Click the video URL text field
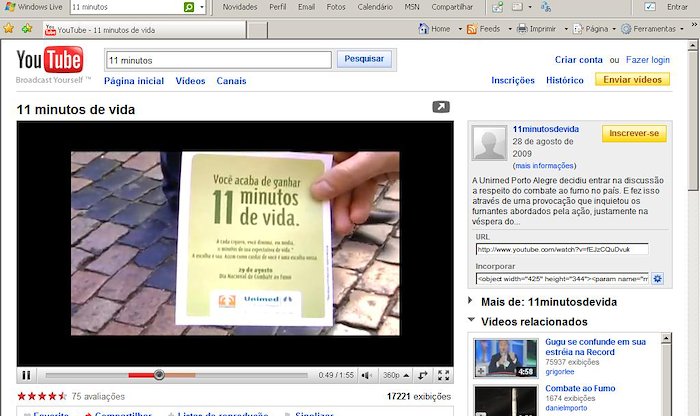Viewport: 700px width, 416px height. (562, 249)
